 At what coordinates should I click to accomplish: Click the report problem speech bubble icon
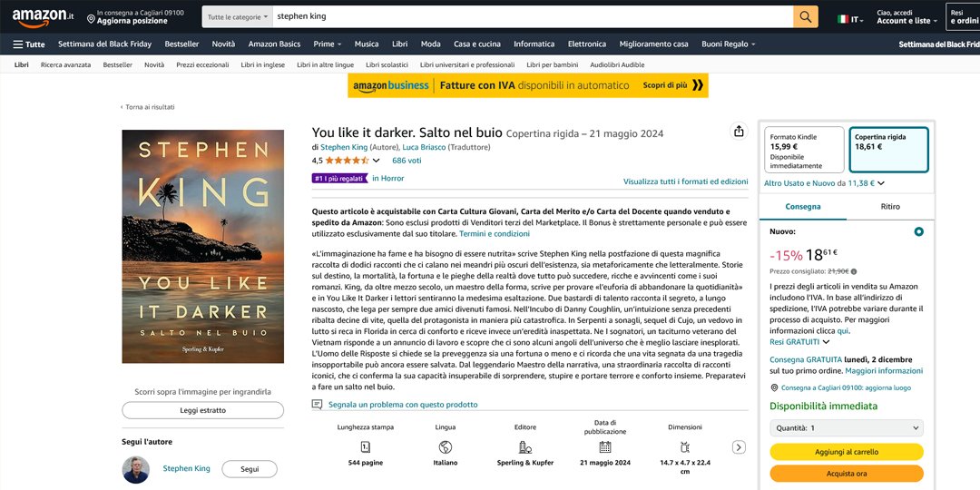(318, 405)
